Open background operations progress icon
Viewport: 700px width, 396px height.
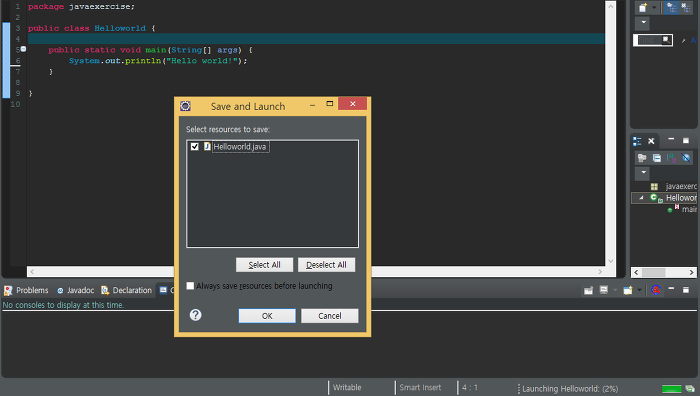pyautogui.click(x=690, y=388)
